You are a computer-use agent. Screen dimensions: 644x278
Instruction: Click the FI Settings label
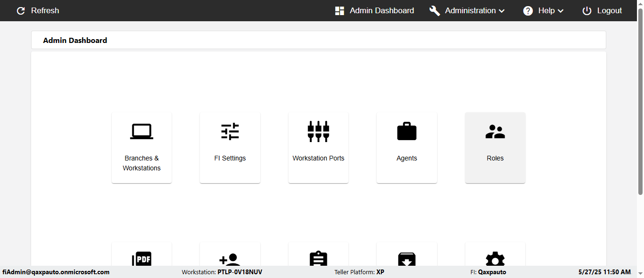[230, 158]
